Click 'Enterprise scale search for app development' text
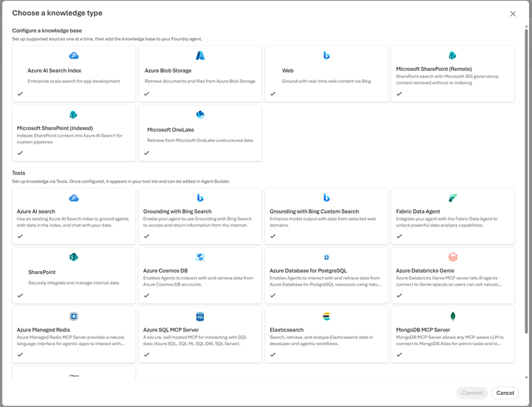 74,81
